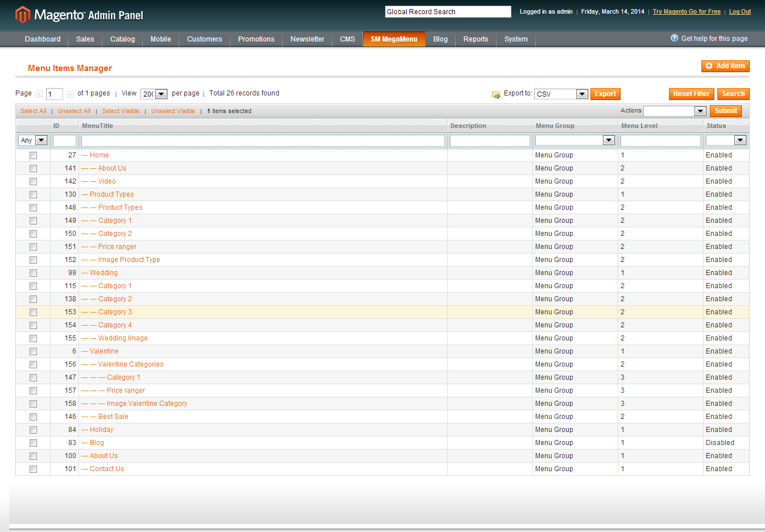Image resolution: width=765 pixels, height=532 pixels.
Task: Open the CMS menu
Action: 348,39
